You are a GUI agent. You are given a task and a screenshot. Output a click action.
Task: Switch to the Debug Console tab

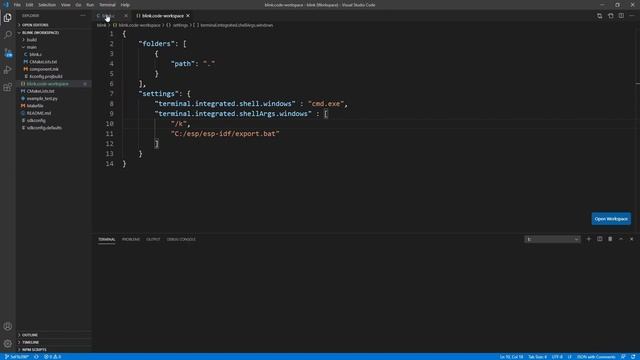181,239
